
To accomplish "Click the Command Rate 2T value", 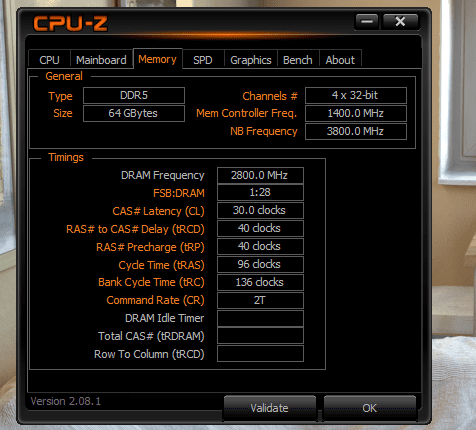I will [260, 301].
